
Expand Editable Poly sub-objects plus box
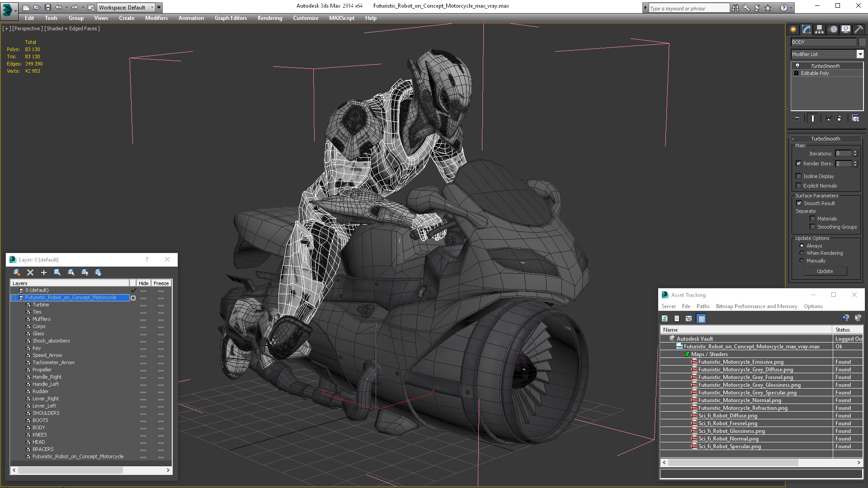797,73
